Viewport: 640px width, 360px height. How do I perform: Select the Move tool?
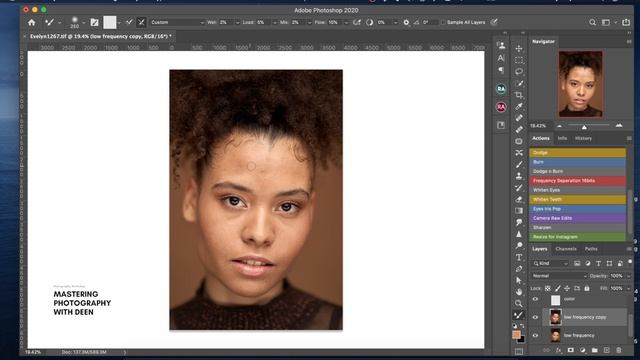[x=519, y=49]
